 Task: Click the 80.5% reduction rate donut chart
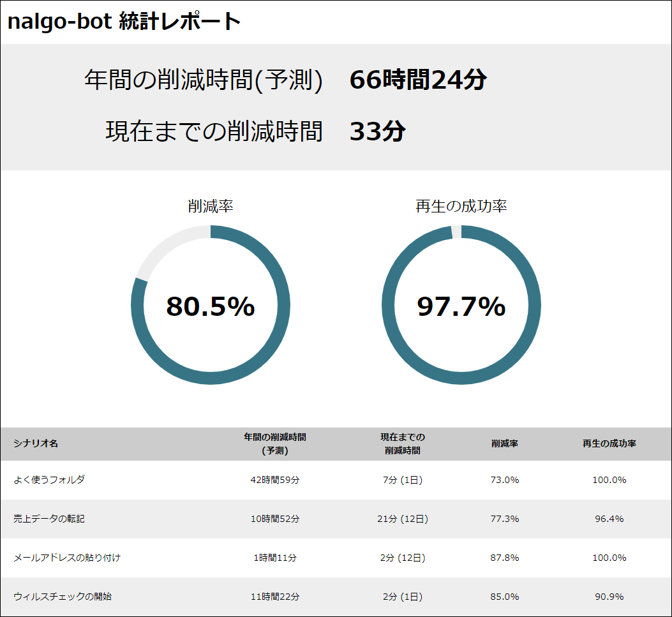click(211, 306)
